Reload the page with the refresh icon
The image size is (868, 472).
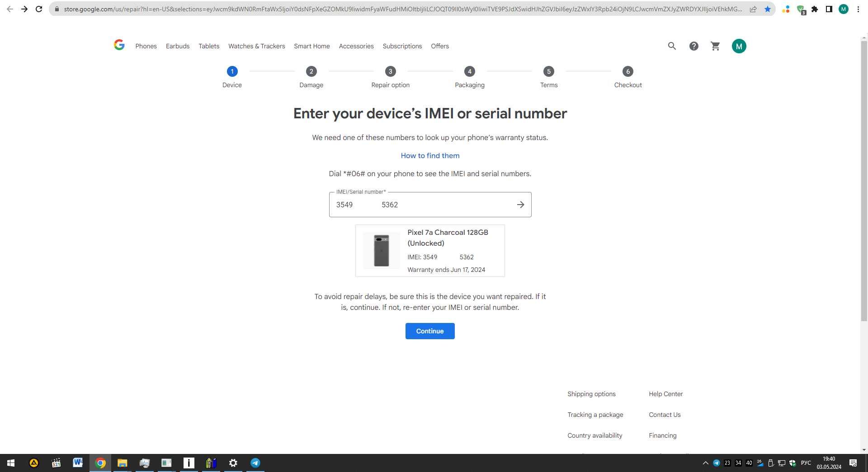[x=39, y=9]
